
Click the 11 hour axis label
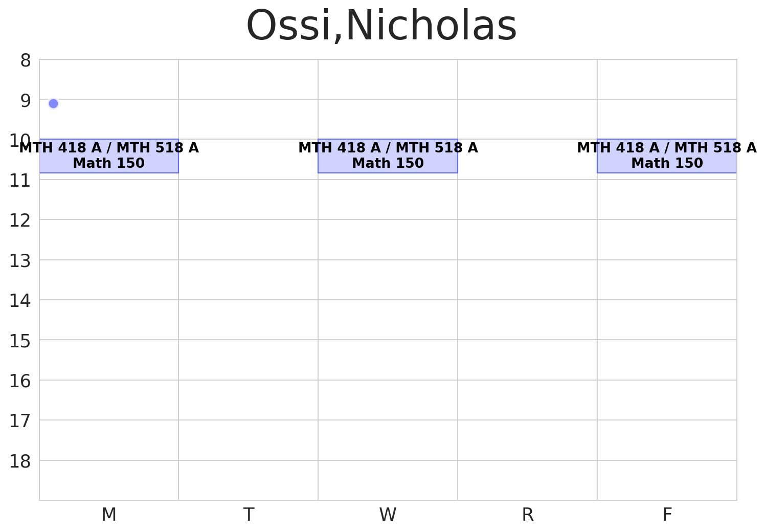[20, 181]
